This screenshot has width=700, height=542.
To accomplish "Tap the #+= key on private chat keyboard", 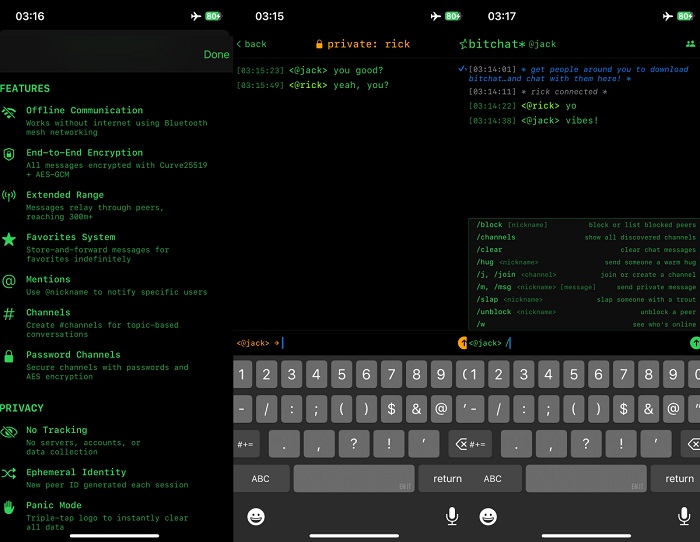I will pos(246,444).
